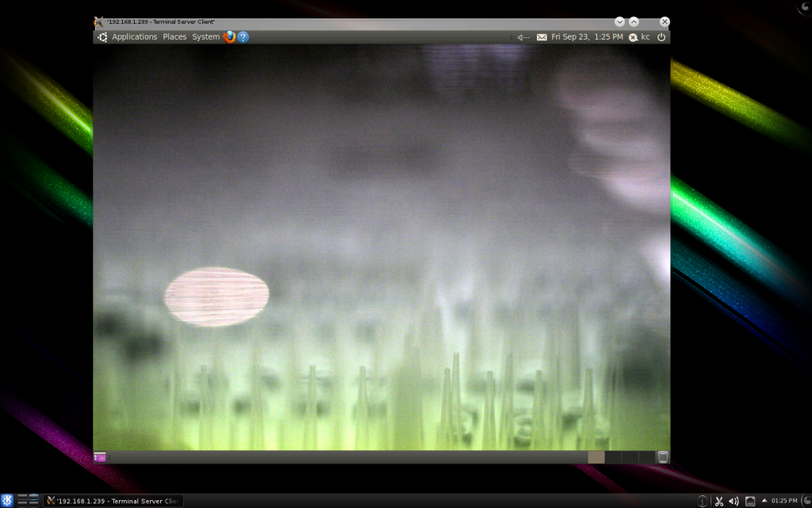This screenshot has height=508, width=812.
Task: Open the device notifier tray icon
Action: (x=749, y=501)
